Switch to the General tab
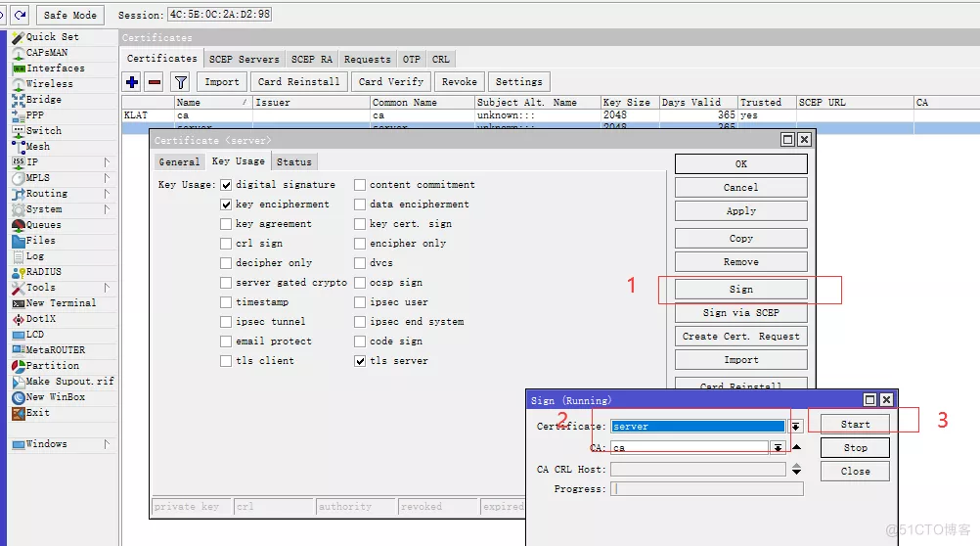 point(179,162)
